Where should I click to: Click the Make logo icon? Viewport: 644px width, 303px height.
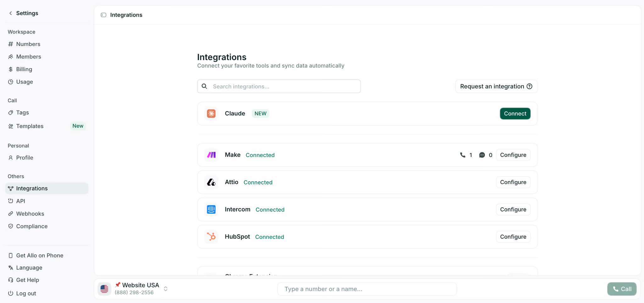(211, 155)
